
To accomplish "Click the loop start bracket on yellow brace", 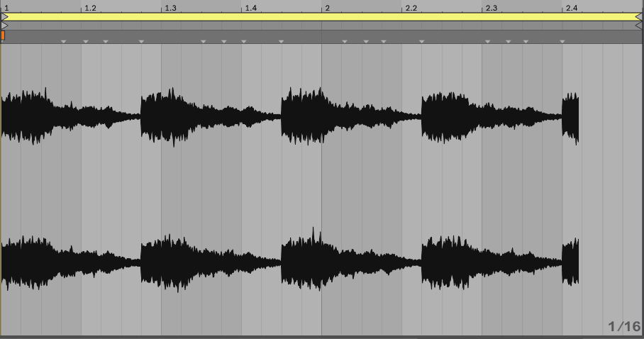I will [x=4, y=17].
